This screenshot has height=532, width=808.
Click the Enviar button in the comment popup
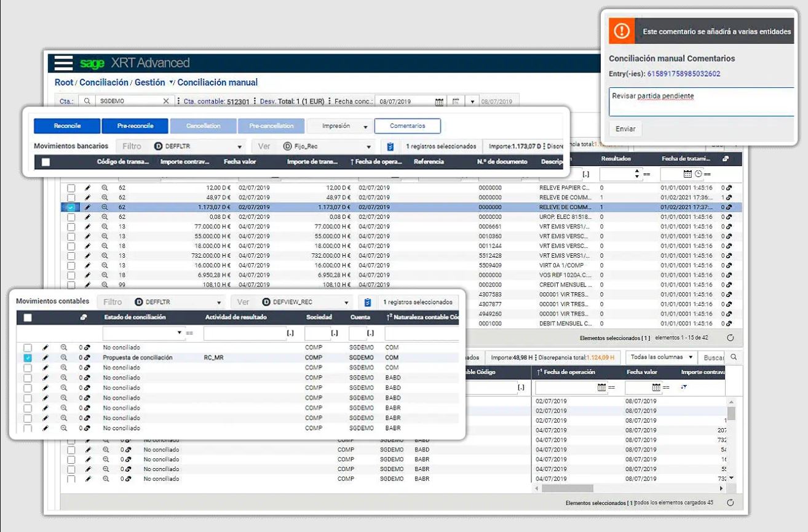pyautogui.click(x=625, y=129)
